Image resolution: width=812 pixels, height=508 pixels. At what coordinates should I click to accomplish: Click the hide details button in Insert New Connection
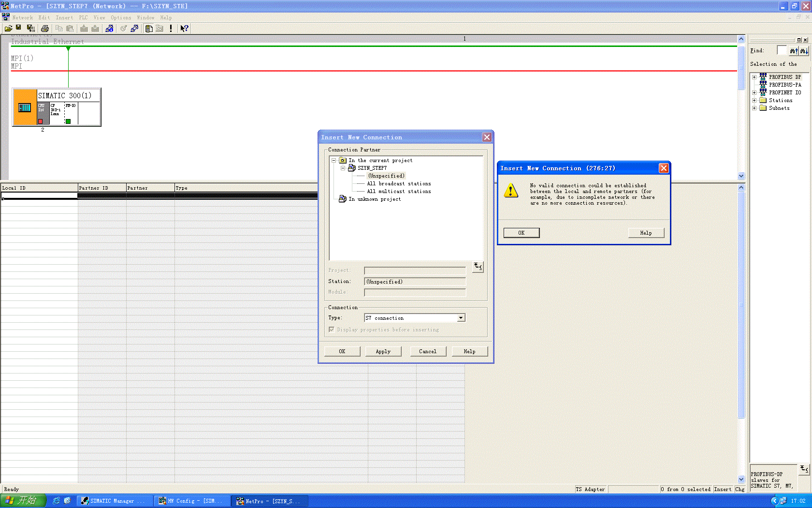(478, 267)
